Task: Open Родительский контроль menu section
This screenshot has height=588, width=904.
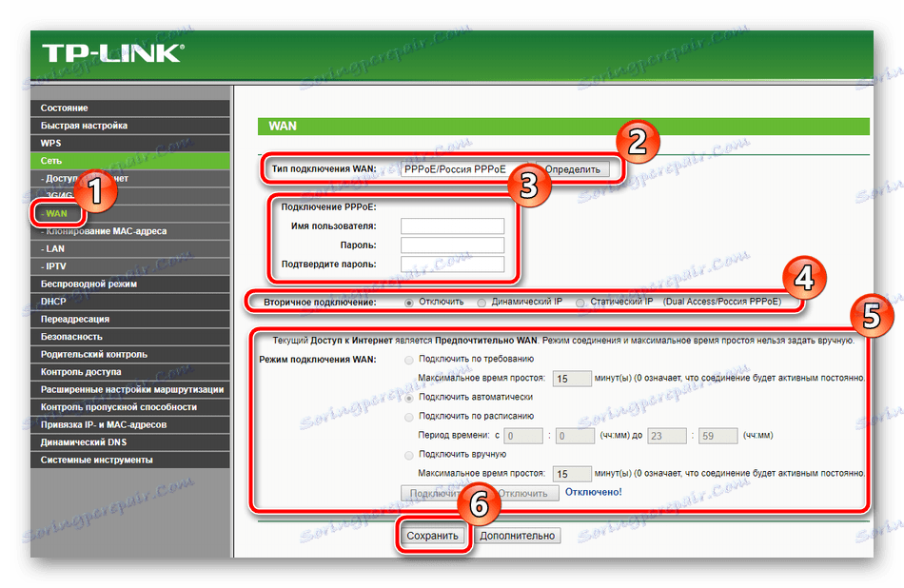Action: point(129,354)
